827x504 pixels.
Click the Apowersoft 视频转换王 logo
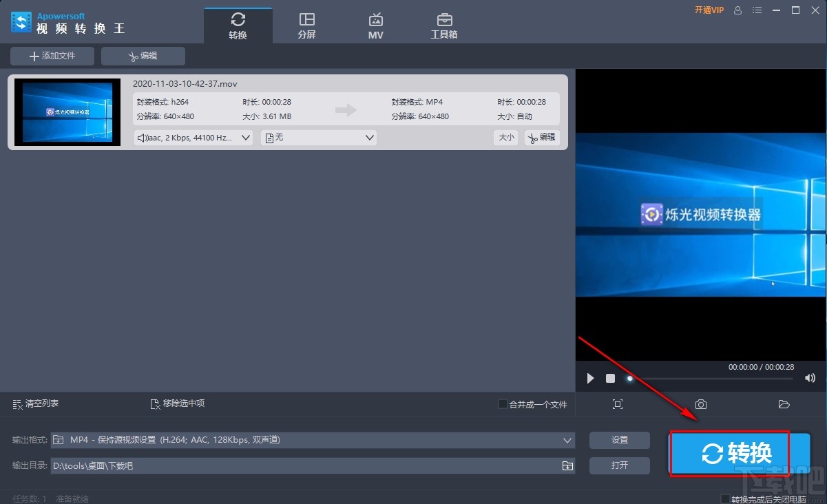point(67,23)
